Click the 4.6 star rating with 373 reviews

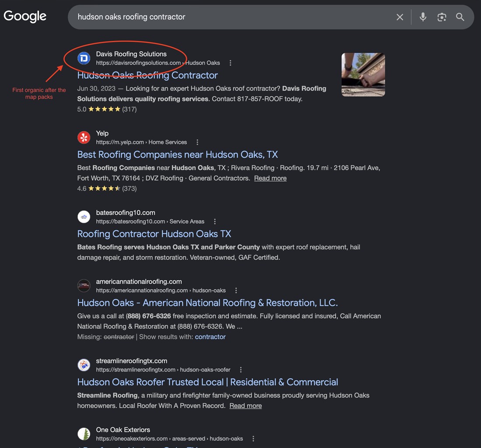107,189
